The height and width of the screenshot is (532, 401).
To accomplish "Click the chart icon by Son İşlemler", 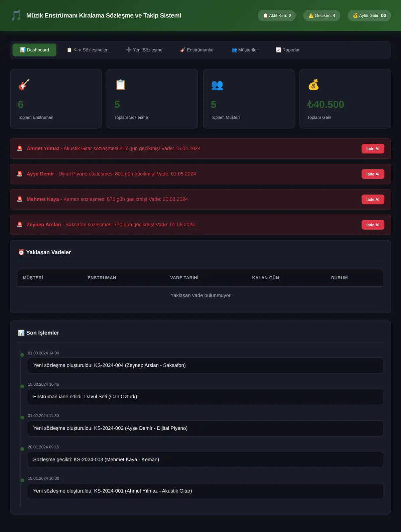I will tap(21, 333).
